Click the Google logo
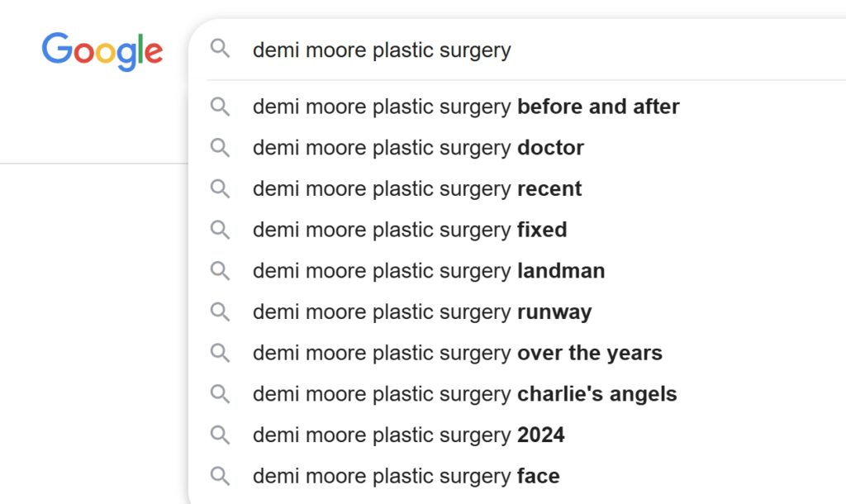846x504 pixels. (x=102, y=51)
